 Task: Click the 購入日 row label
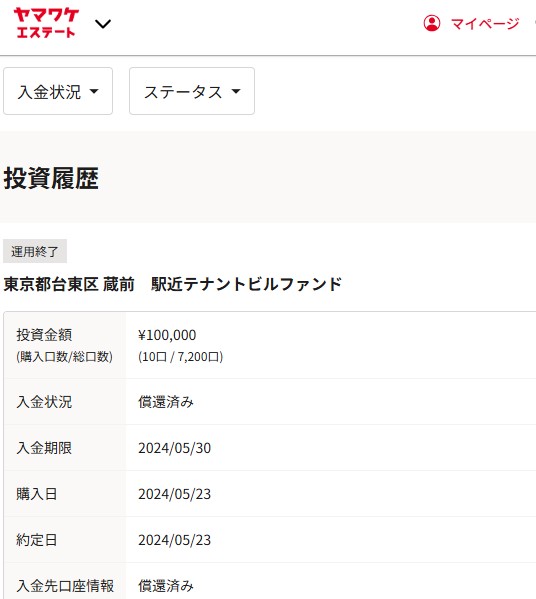[37, 494]
